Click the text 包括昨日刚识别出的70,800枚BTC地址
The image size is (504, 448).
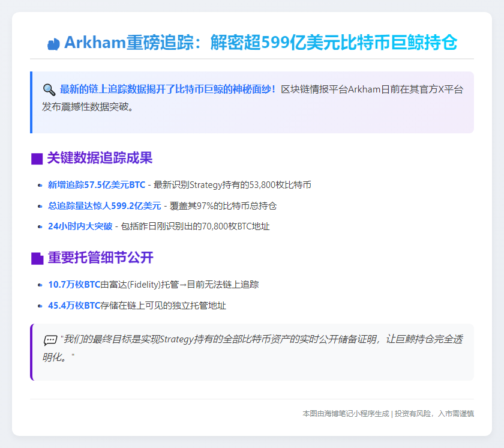[195, 226]
